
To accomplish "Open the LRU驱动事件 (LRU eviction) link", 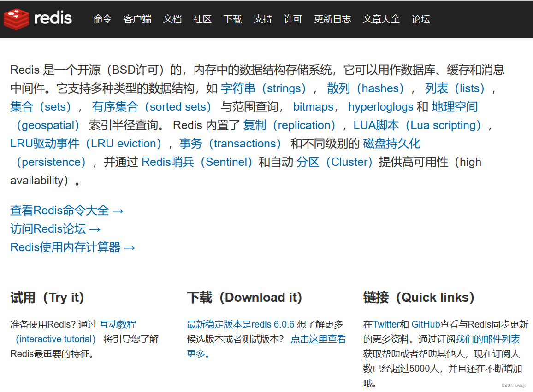I will click(86, 143).
